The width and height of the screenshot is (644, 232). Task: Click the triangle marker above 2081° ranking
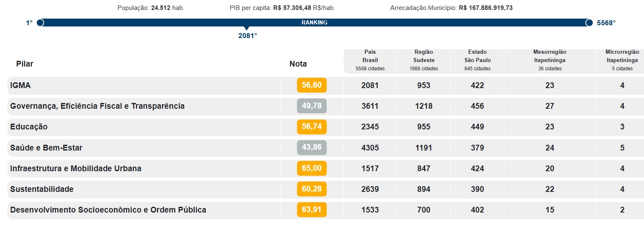[247, 29]
